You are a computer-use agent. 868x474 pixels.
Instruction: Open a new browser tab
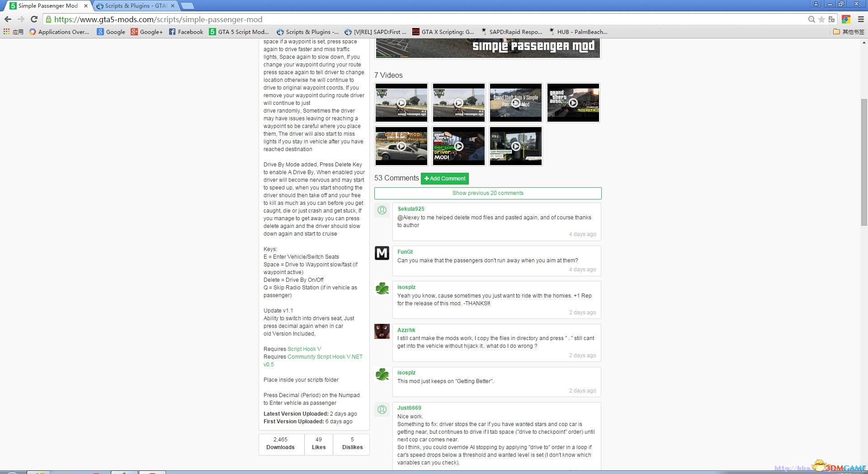(x=187, y=6)
